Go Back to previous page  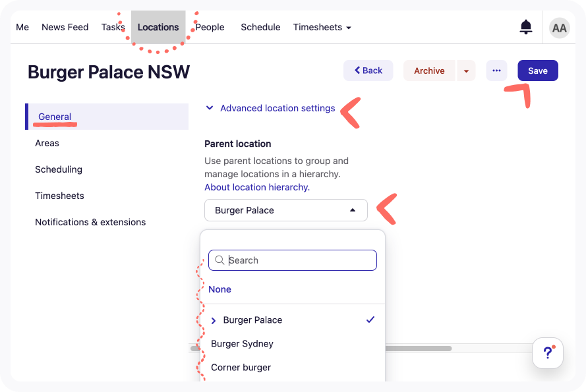tap(368, 70)
